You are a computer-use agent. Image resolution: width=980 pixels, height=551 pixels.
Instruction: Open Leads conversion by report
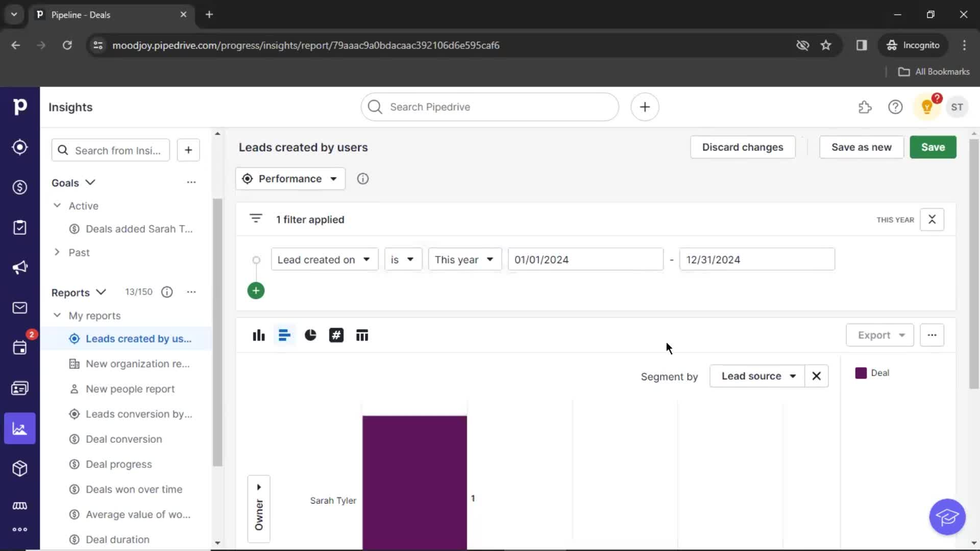point(126,414)
